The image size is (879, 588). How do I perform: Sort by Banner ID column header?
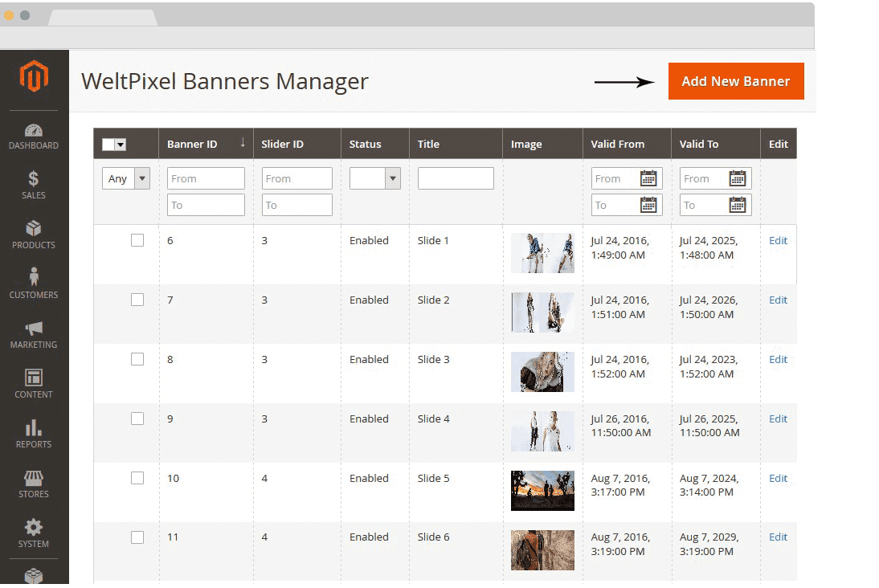pyautogui.click(x=205, y=145)
